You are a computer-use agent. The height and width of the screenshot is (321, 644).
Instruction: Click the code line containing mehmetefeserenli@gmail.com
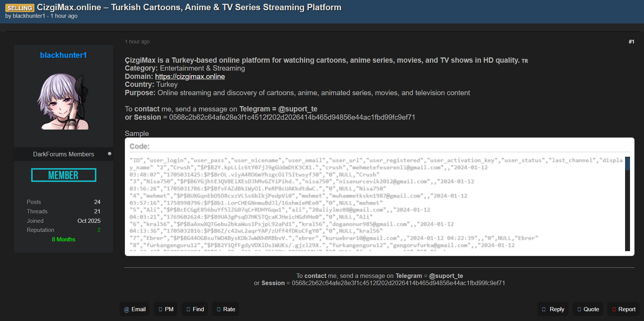pos(309,167)
